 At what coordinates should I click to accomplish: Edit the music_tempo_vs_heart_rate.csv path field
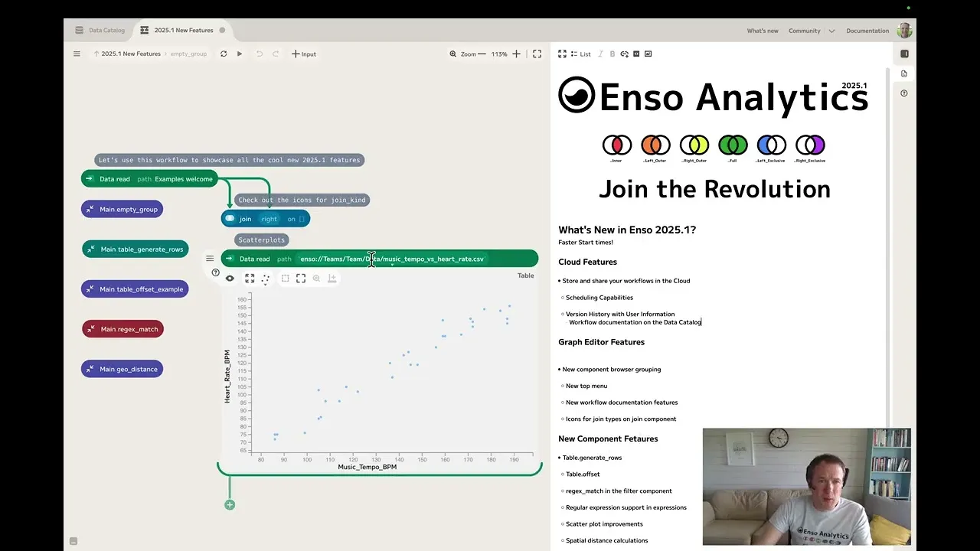coord(392,259)
